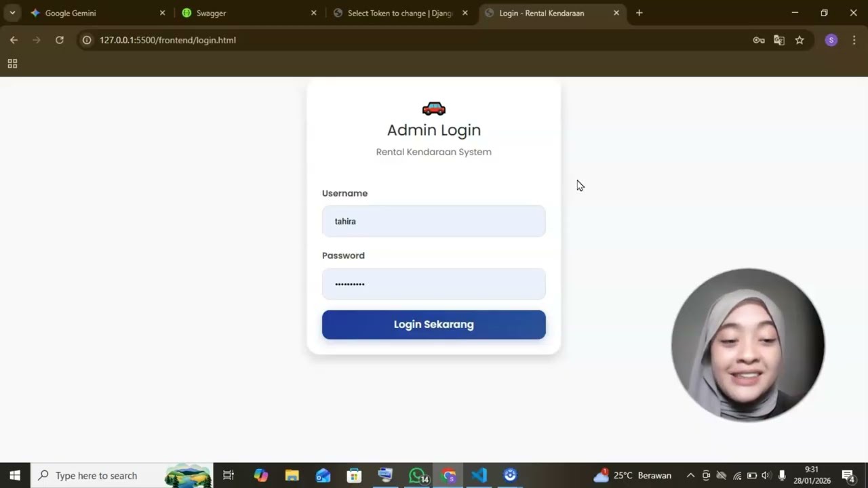The width and height of the screenshot is (868, 488).
Task: Go forward with the forward arrow
Action: point(37,40)
